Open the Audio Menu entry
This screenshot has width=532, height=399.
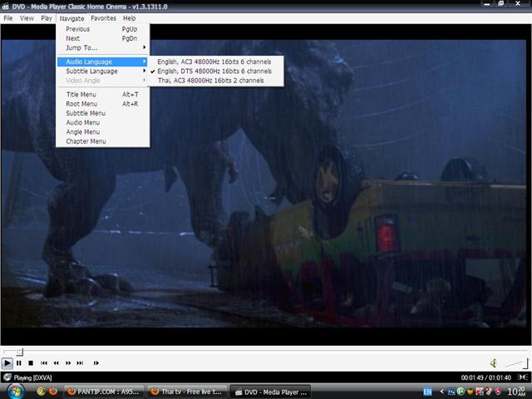click(103, 123)
